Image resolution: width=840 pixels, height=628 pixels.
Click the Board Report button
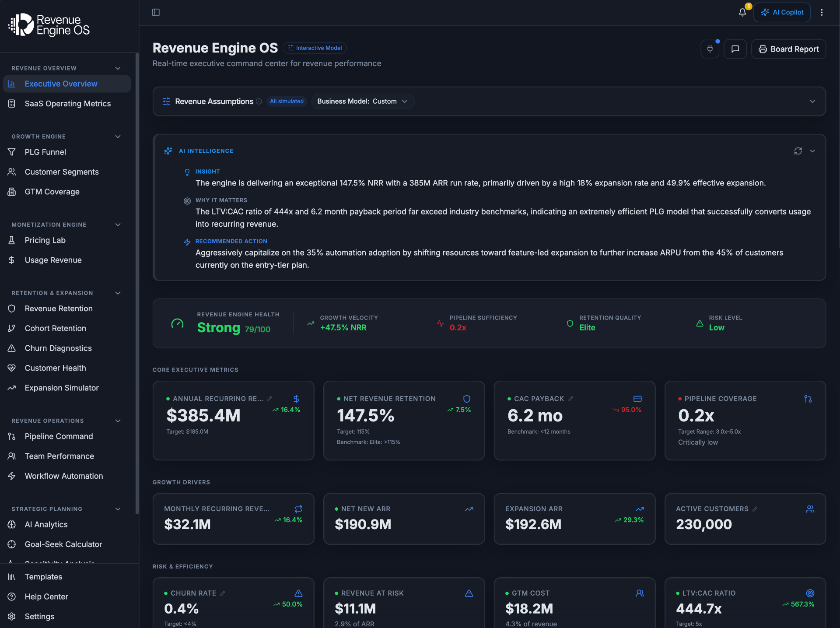[788, 49]
